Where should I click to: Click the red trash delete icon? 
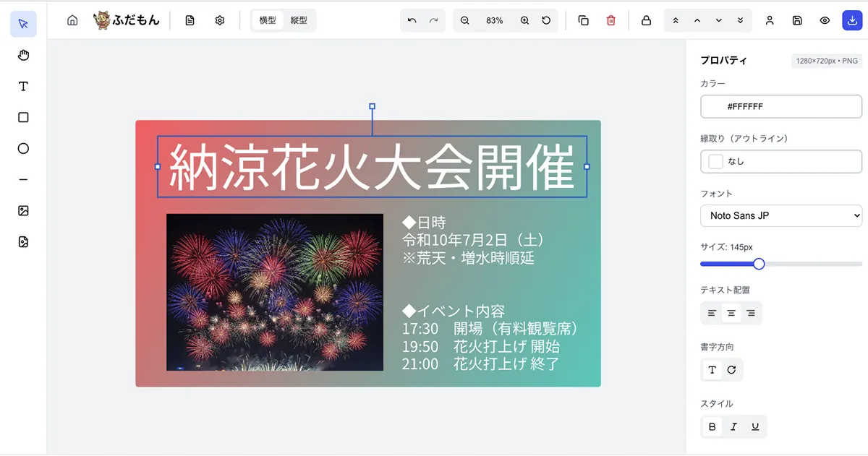tap(611, 20)
